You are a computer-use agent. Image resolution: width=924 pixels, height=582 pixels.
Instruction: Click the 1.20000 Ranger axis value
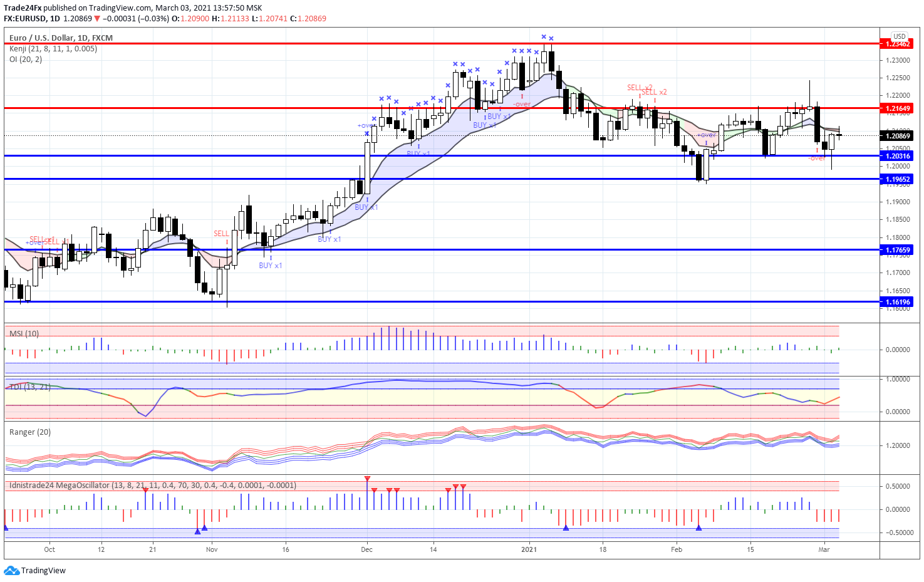898,445
